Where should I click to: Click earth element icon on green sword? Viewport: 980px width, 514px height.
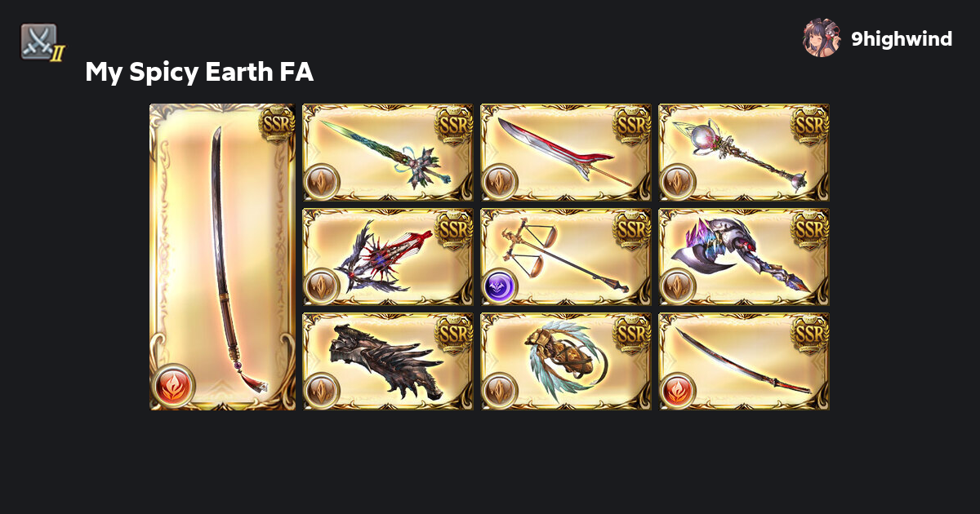322,182
